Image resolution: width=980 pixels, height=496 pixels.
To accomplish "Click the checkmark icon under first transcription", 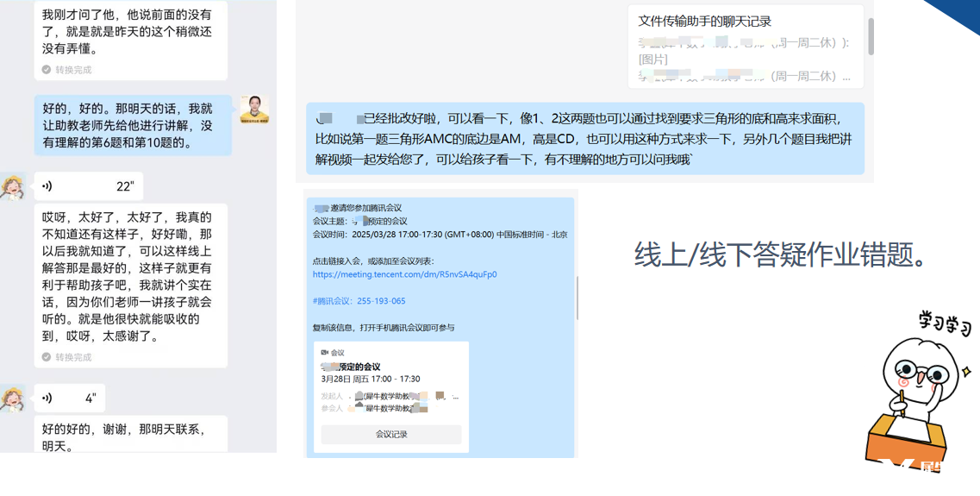I will click(x=47, y=69).
